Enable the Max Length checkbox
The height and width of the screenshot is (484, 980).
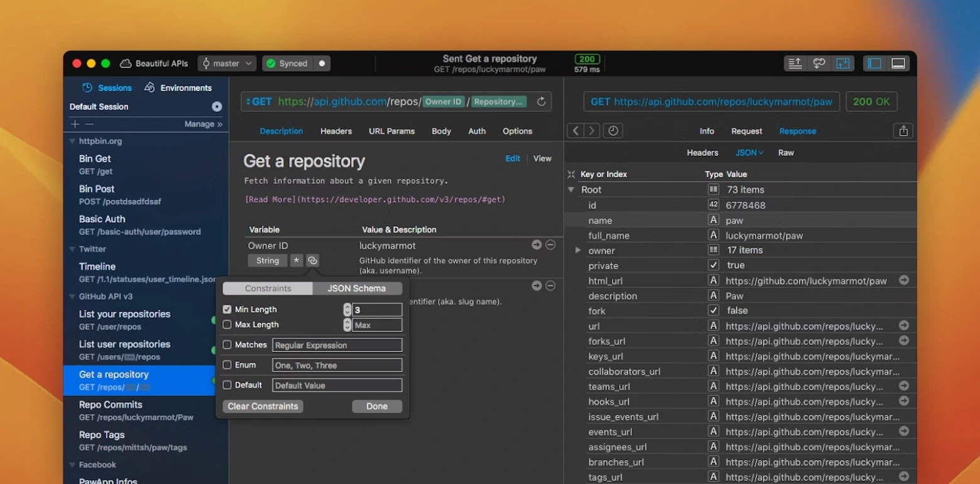[x=227, y=324]
